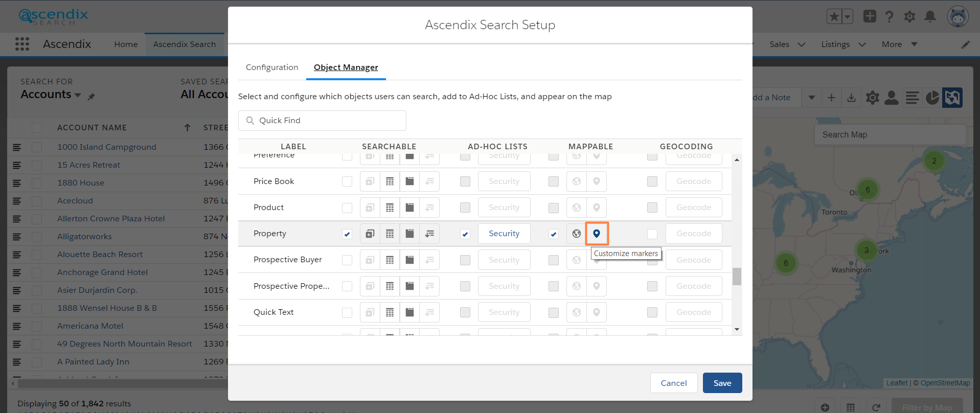
Task: Click Geocode button in Property row
Action: (x=694, y=234)
